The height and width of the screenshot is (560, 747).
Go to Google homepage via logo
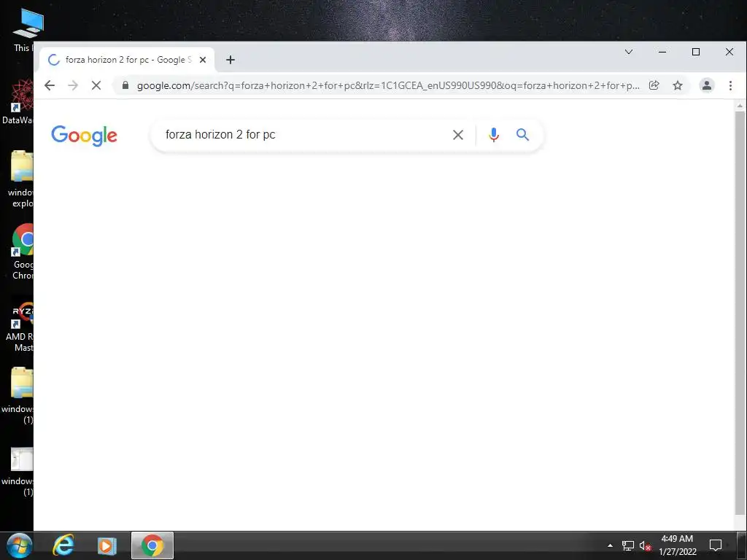coord(84,136)
